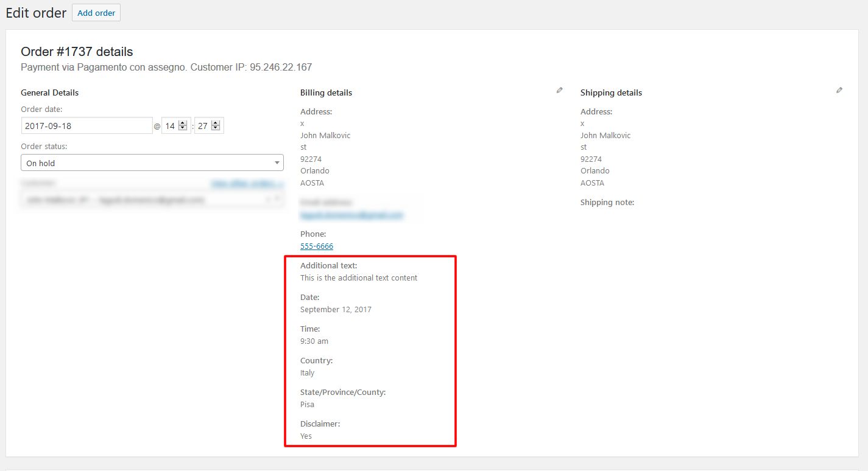868x471 pixels.
Task: Click the Billing details section heading
Action: pos(326,93)
